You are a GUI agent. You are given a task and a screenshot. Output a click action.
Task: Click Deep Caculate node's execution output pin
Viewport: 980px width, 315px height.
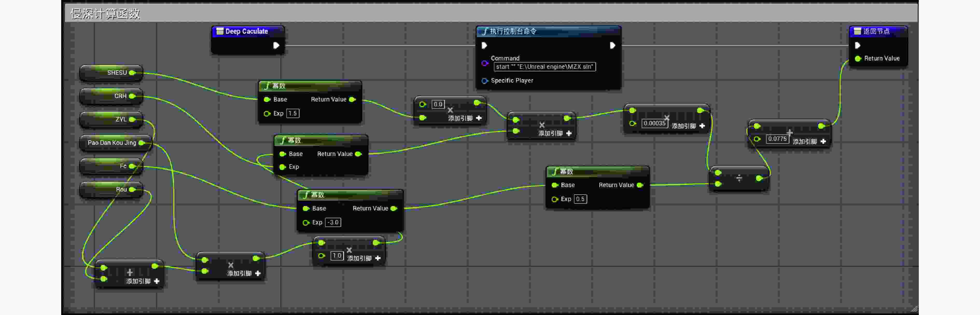coord(276,45)
